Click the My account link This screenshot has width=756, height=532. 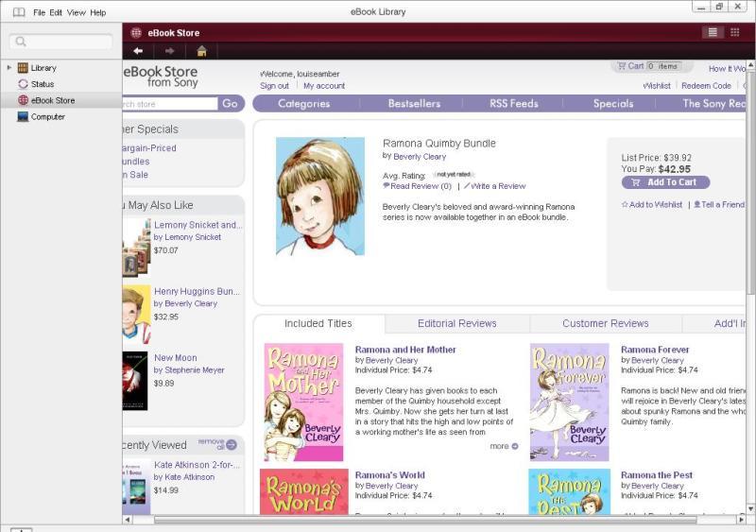click(x=324, y=86)
